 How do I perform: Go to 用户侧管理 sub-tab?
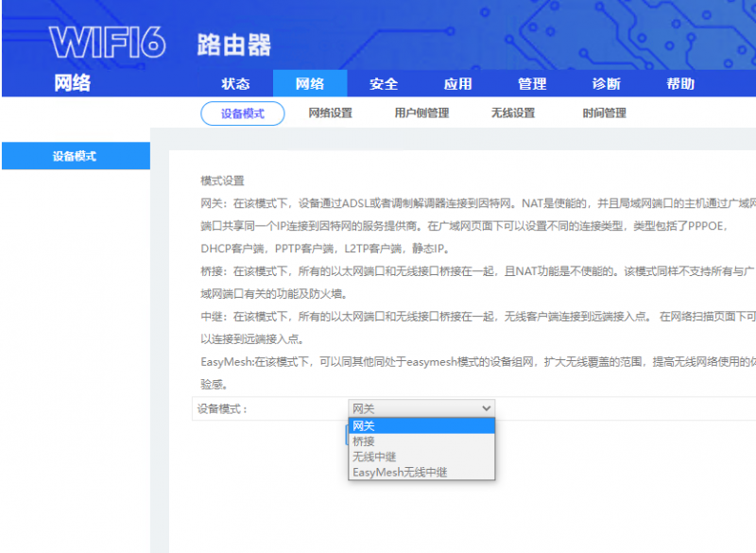pos(421,113)
